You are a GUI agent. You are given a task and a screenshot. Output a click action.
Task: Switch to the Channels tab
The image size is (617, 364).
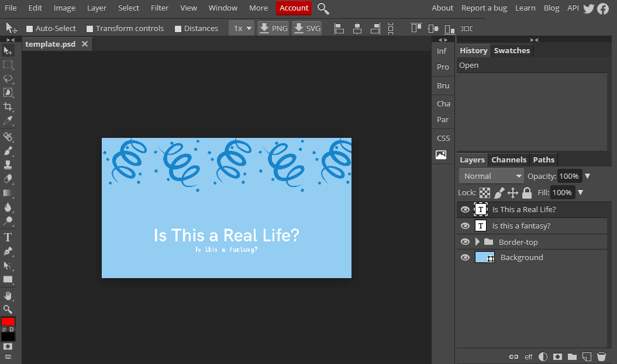(x=509, y=160)
